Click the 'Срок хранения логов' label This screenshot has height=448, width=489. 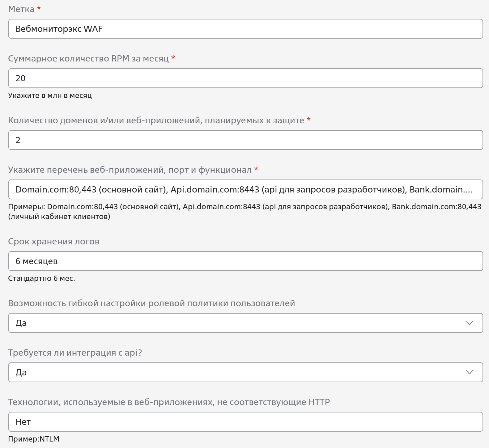(54, 242)
